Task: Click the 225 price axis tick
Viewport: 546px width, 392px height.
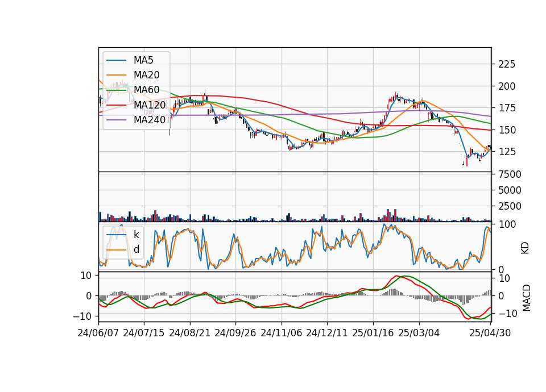Action: tap(507, 64)
